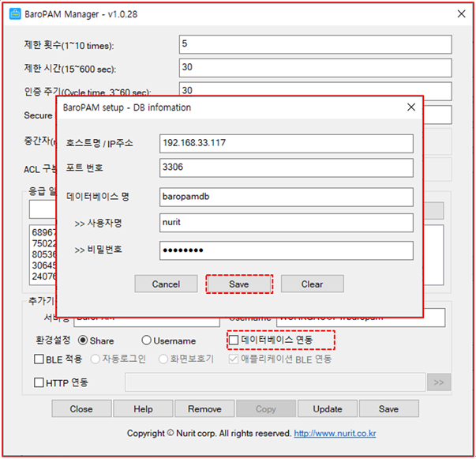Focus the host name / IP address field
The height and width of the screenshot is (459, 476).
(287, 144)
